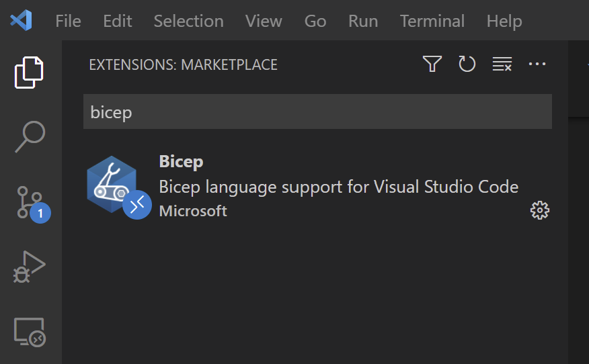Click the VS Code logo icon

tap(22, 21)
